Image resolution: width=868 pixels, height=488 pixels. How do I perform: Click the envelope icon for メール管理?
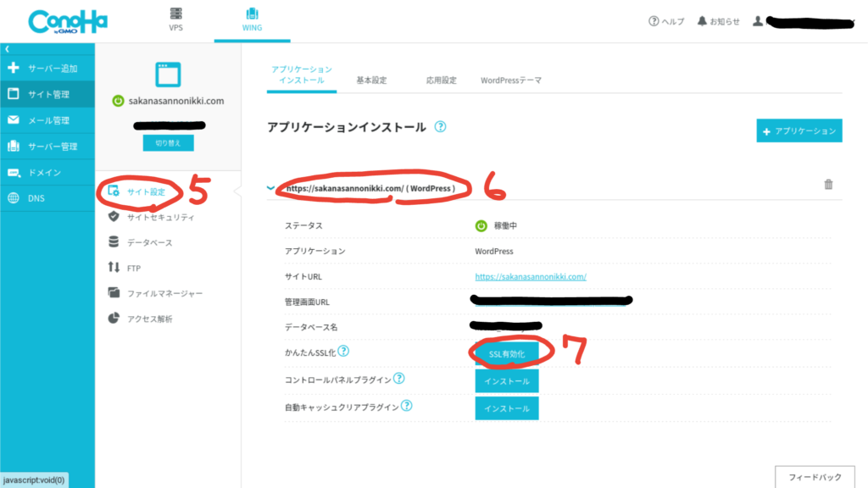coord(14,119)
